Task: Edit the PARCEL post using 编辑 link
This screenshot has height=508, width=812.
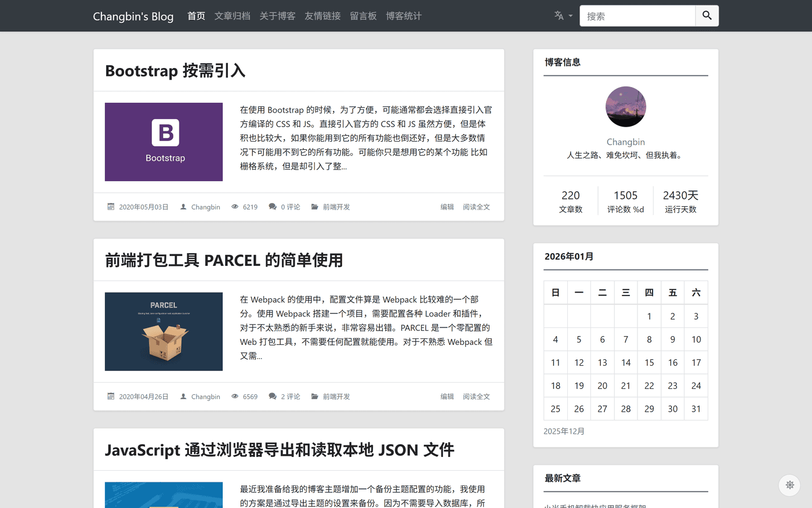Action: [x=447, y=397]
